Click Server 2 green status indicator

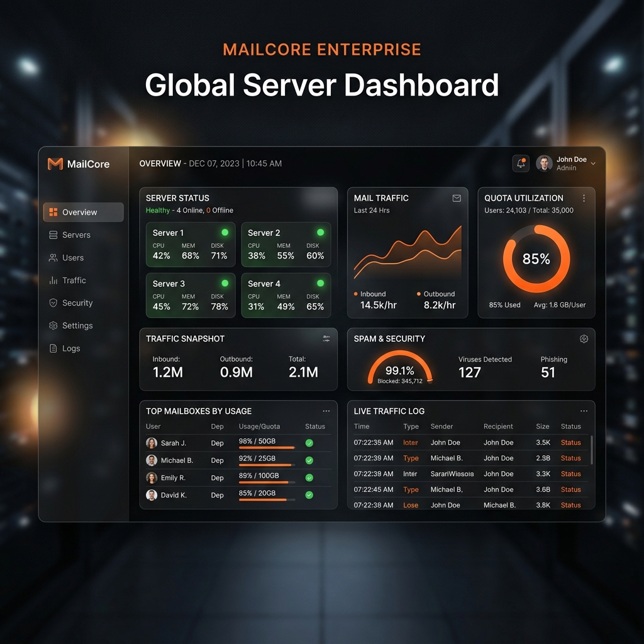coord(320,233)
